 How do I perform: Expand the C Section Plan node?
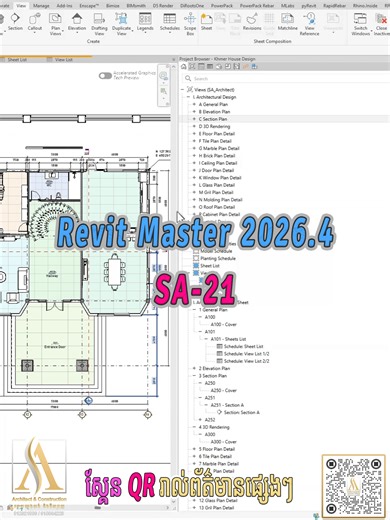[x=194, y=119]
